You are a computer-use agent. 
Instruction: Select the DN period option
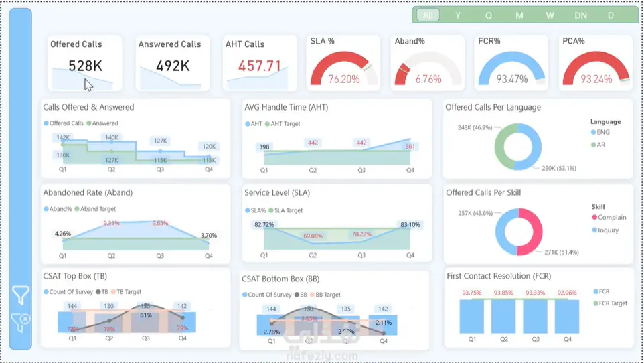(x=580, y=15)
